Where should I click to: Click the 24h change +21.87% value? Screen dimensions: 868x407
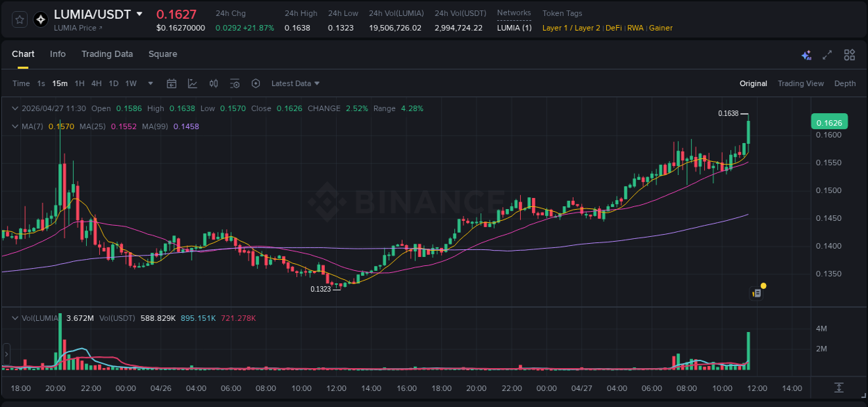tap(258, 28)
